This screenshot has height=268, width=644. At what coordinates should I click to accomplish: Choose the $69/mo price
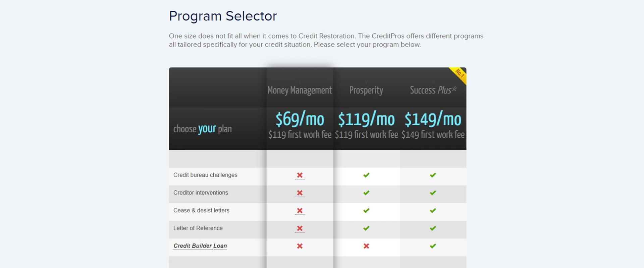click(300, 120)
